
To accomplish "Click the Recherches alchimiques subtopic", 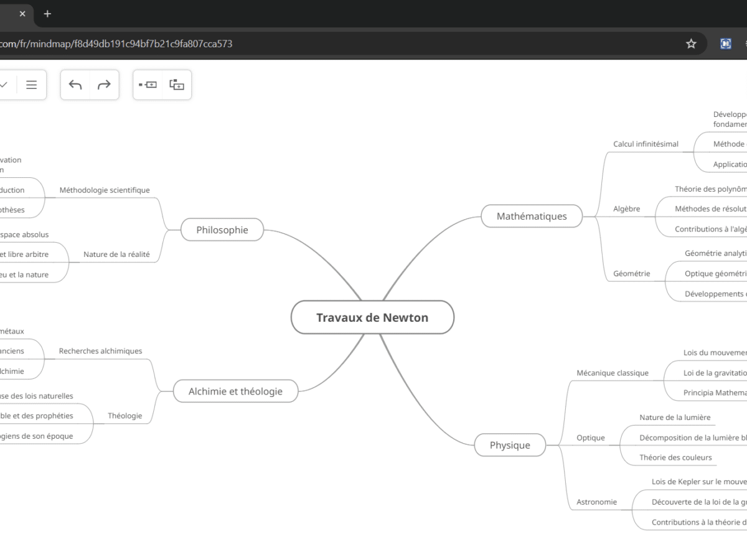I will coord(100,351).
